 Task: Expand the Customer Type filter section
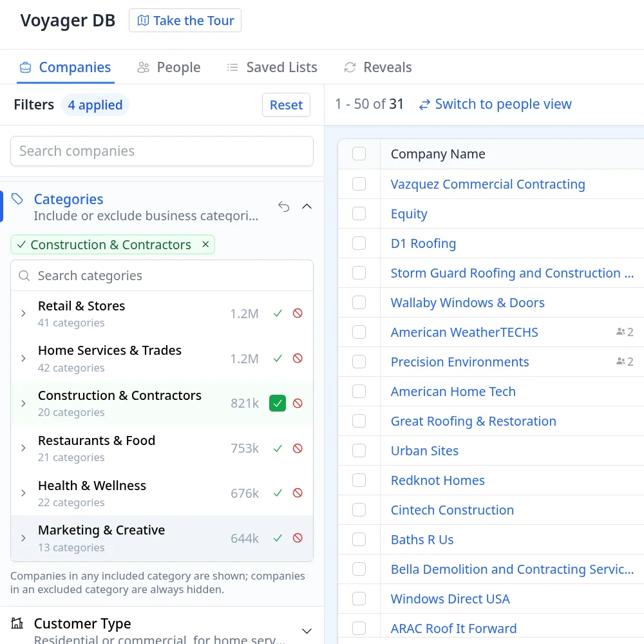[307, 631]
